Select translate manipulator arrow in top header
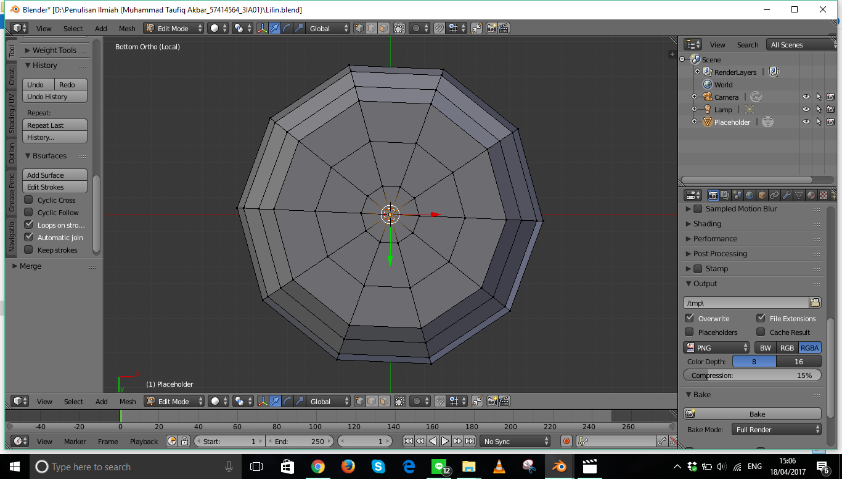This screenshot has height=479, width=842. (274, 28)
